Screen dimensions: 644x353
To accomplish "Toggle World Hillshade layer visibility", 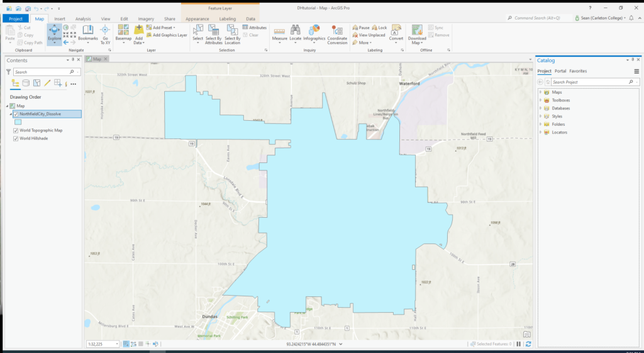I will tap(16, 138).
